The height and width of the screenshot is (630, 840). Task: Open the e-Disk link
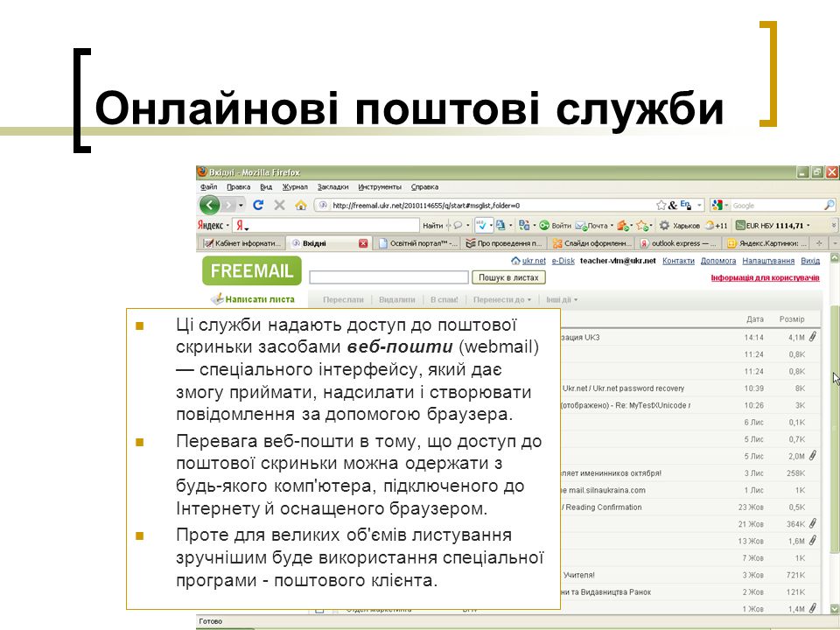click(563, 261)
